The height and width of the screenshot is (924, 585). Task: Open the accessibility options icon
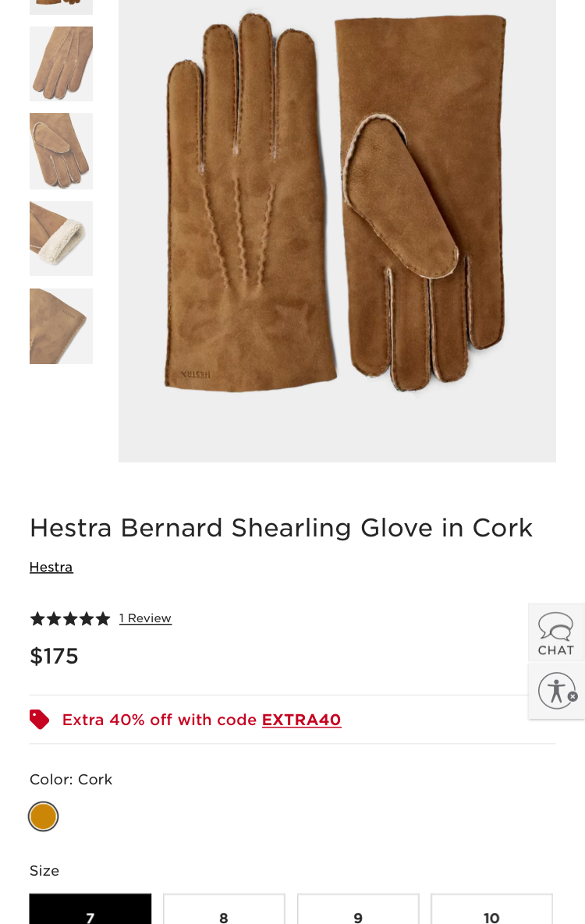tap(555, 690)
